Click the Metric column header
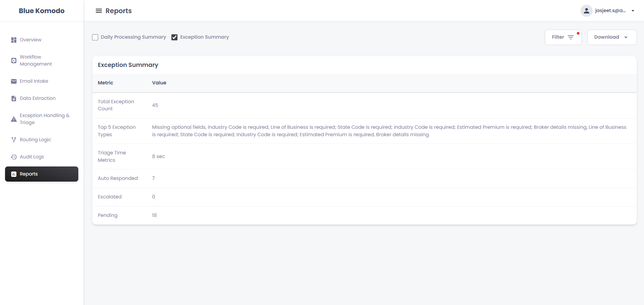 (x=106, y=83)
